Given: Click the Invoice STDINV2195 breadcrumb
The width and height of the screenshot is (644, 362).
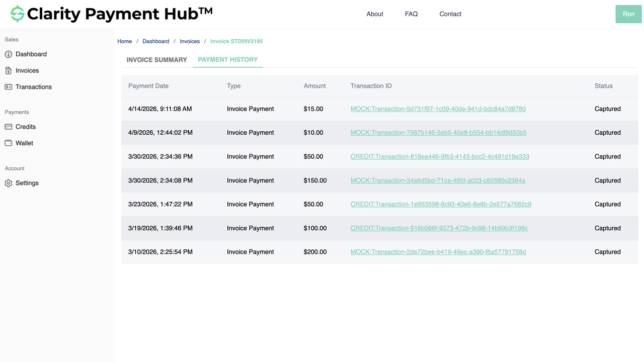Looking at the screenshot, I should [236, 41].
